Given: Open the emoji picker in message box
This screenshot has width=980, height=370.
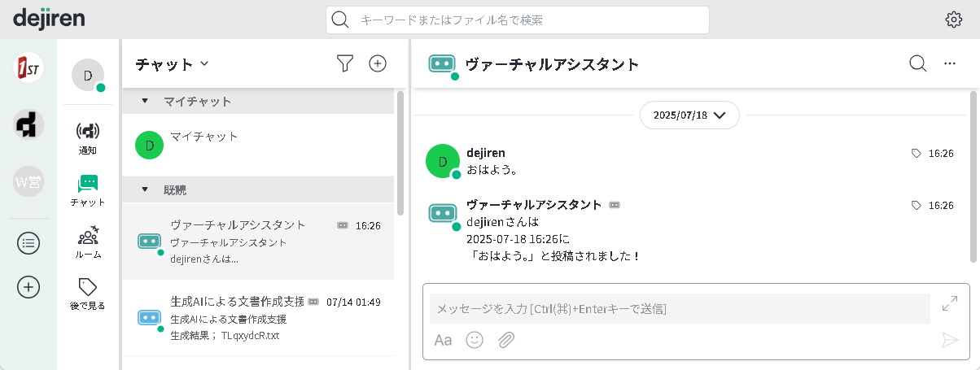Looking at the screenshot, I should click(475, 340).
